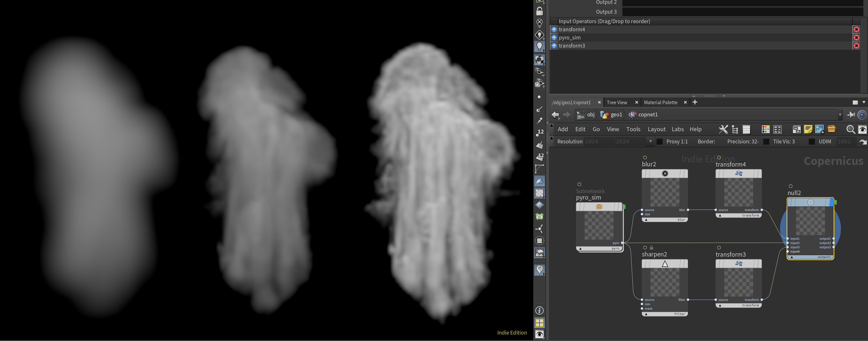Open the pane options dropdown arrow
The image size is (868, 341).
(864, 102)
